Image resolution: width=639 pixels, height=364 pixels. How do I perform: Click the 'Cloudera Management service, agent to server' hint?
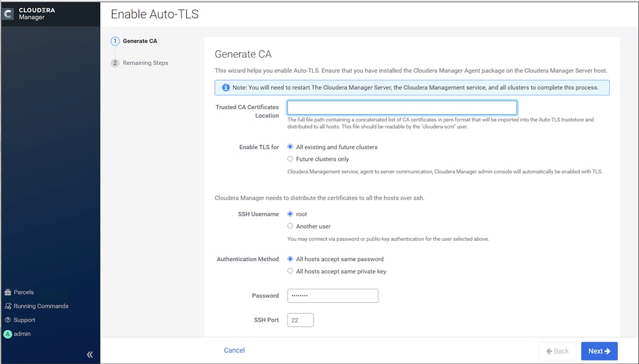tap(445, 172)
